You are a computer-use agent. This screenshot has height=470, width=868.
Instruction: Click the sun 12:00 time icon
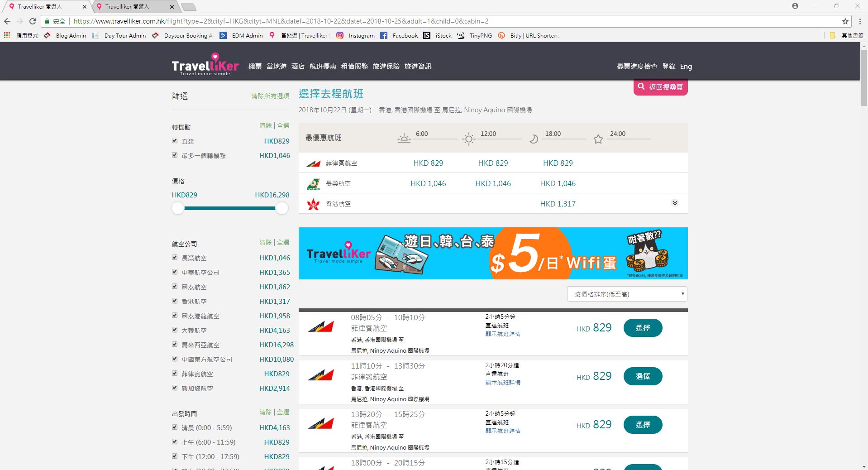(468, 139)
